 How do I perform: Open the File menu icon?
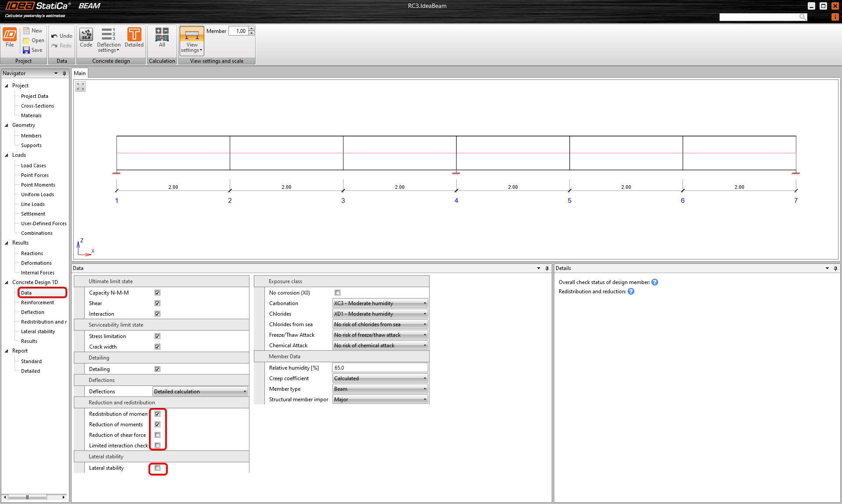click(10, 35)
